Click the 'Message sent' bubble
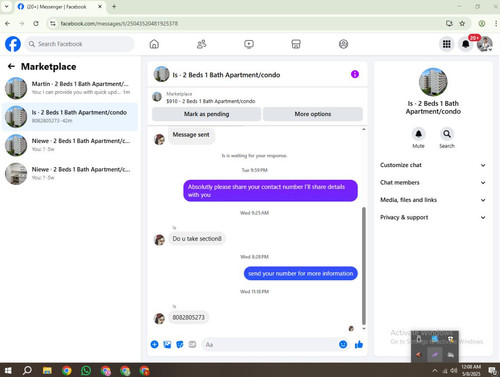Image resolution: width=500 pixels, height=377 pixels. tap(191, 135)
